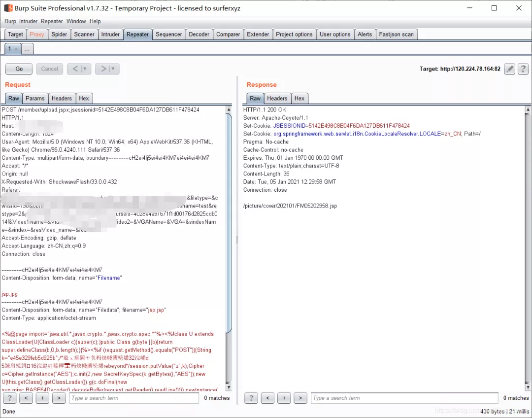Click request pane scrollbar up arrow

click(229, 109)
